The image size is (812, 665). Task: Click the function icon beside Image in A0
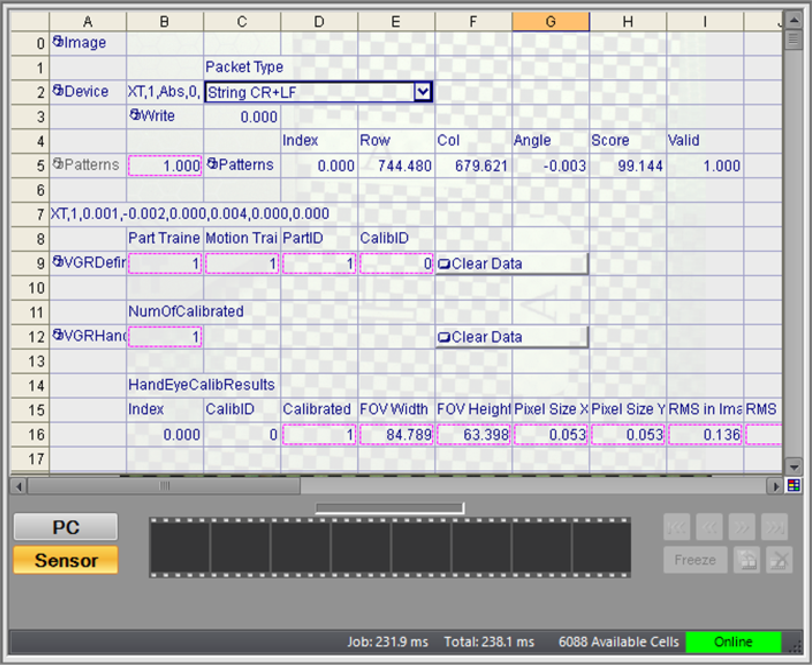tap(58, 41)
